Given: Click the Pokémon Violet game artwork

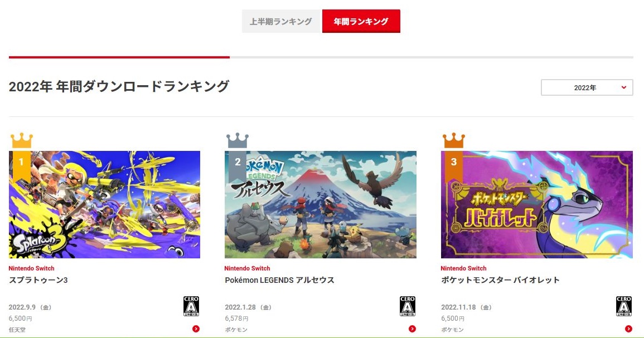Looking at the screenshot, I should (x=537, y=204).
